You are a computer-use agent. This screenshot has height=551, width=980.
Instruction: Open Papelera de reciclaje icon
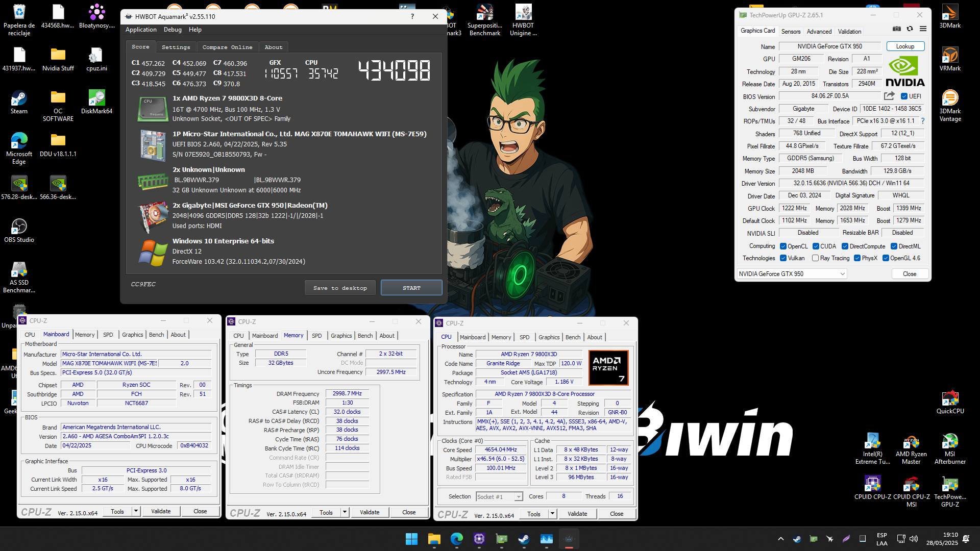19,20
